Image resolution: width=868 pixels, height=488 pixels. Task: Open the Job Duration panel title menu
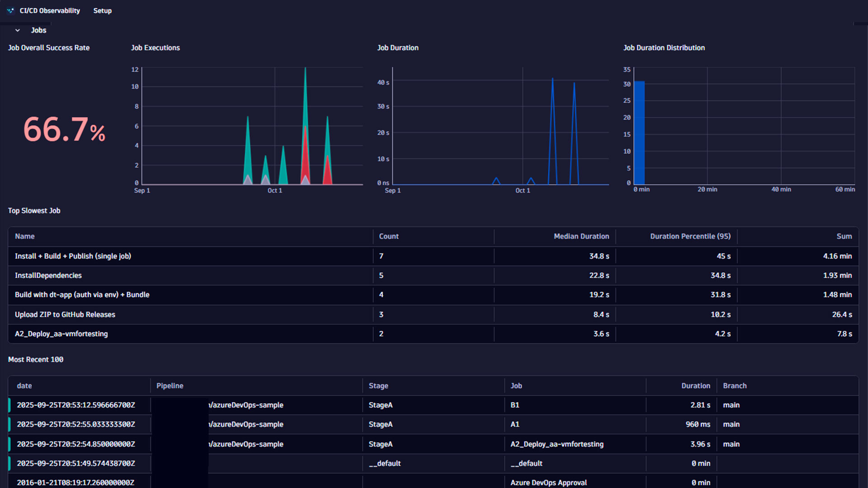click(x=397, y=47)
